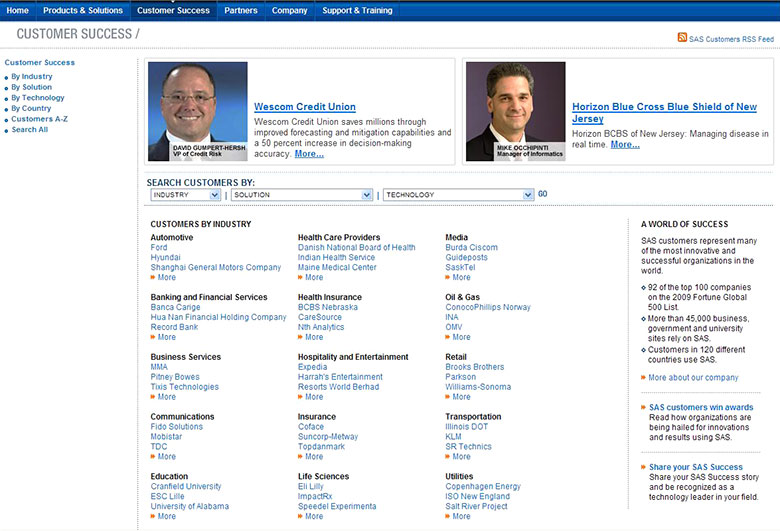The height and width of the screenshot is (531, 780).
Task: Open Burda Ciscom customer link
Action: pos(471,247)
